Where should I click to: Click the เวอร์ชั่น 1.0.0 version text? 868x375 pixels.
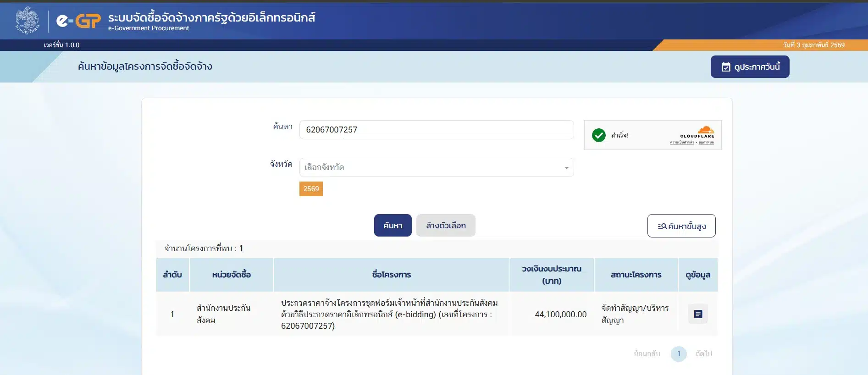(61, 45)
